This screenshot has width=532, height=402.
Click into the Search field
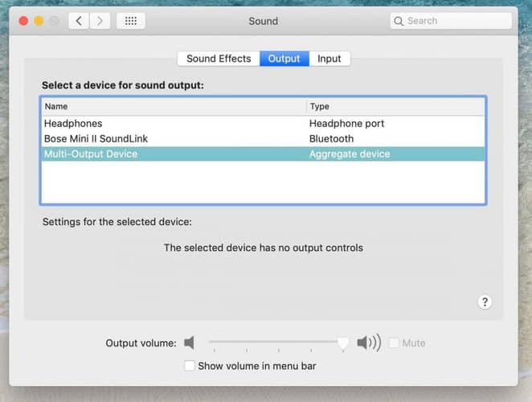tap(451, 21)
